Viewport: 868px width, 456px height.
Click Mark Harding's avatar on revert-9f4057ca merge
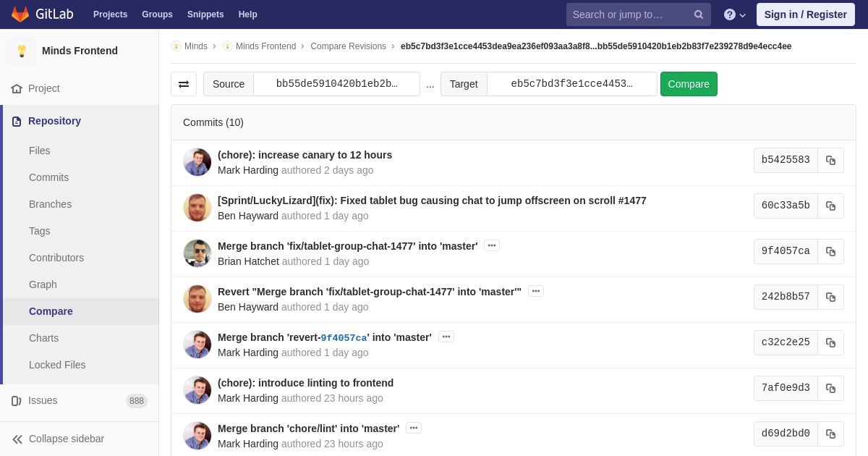(x=197, y=345)
